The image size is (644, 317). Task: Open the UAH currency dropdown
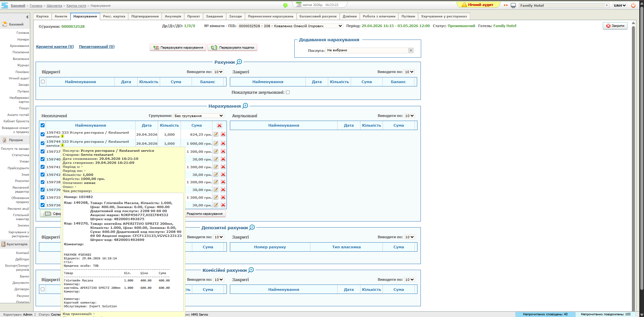(x=620, y=5)
